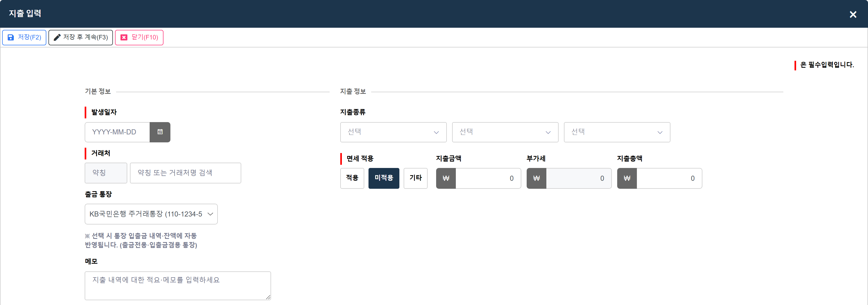The width and height of the screenshot is (868, 305).
Task: Click the 거래처명 검색 search field
Action: tap(185, 173)
